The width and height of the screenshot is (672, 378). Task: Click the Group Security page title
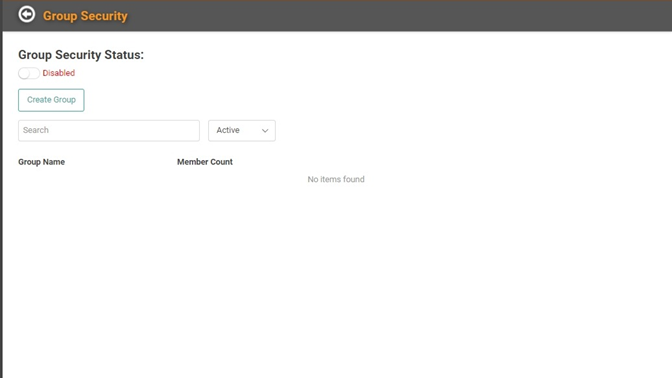(85, 16)
